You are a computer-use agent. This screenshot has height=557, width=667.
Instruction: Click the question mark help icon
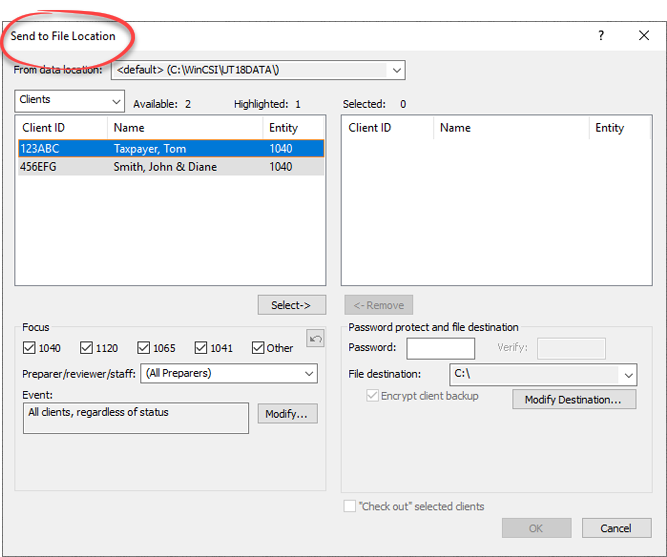point(601,35)
